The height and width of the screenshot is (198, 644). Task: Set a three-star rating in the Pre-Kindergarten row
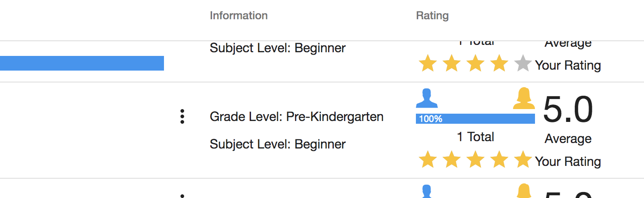[475, 160]
